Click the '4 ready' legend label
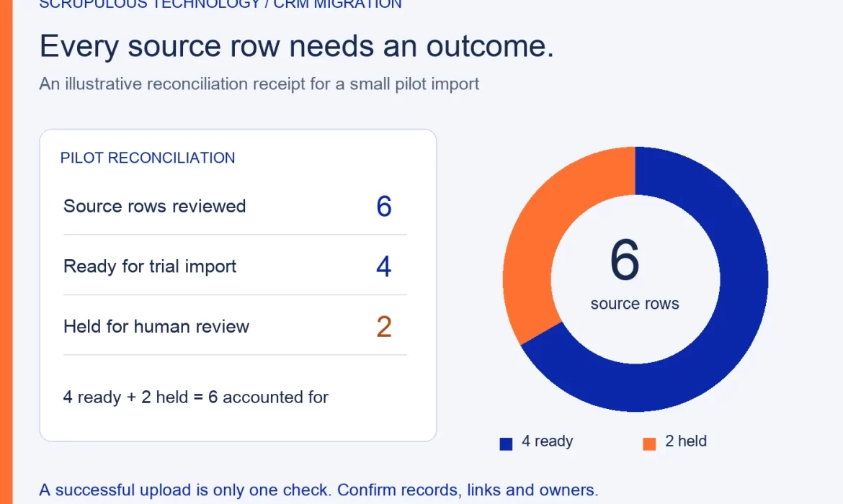Screen dimensions: 843x504 [548, 441]
